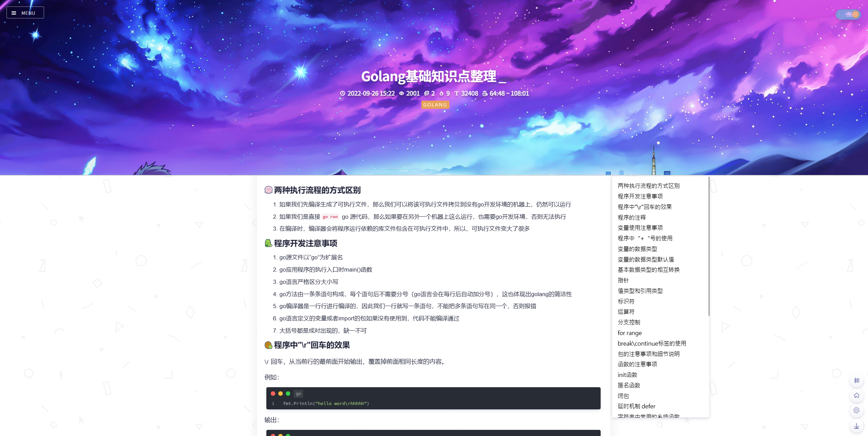Click the comment count icon in header
868x436 pixels.
point(426,93)
